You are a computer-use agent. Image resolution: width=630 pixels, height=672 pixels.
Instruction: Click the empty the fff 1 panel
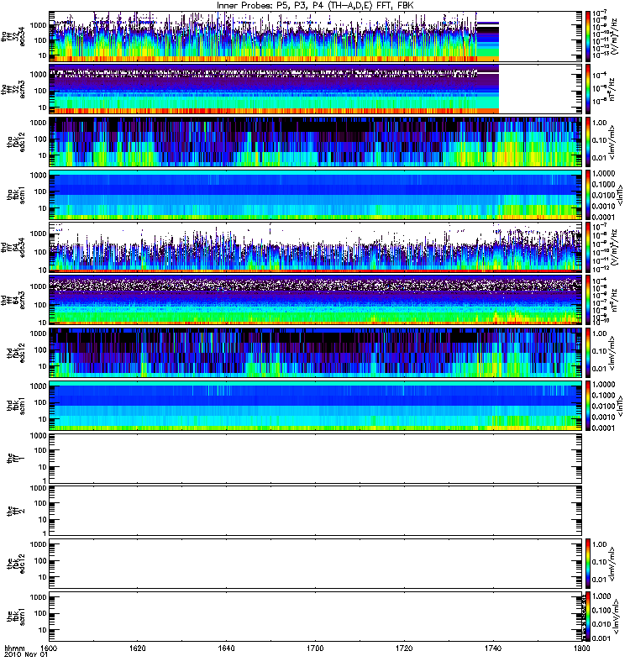(316, 458)
